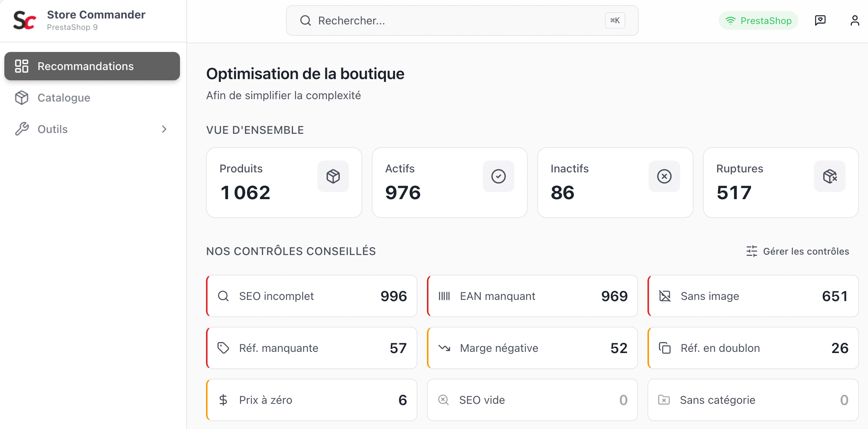The height and width of the screenshot is (429, 868).
Task: Click the sliders icon beside Gérer les contrôles
Action: [752, 251]
